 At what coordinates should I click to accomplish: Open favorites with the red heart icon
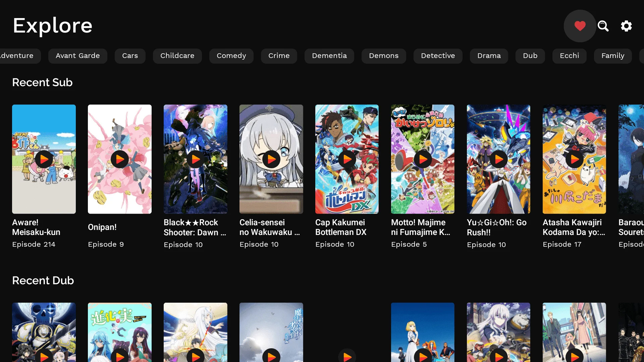pos(580,26)
